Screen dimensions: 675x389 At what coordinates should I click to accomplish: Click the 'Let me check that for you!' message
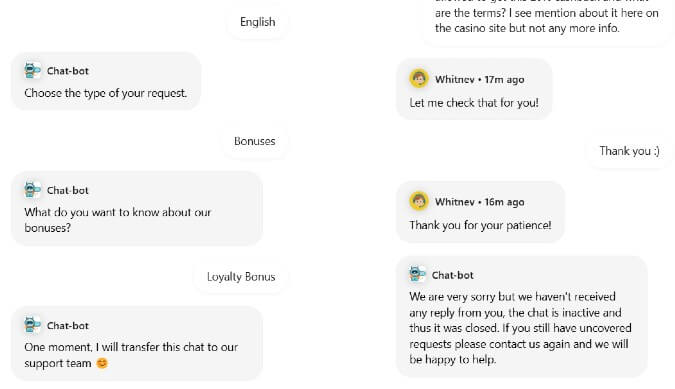tap(474, 103)
